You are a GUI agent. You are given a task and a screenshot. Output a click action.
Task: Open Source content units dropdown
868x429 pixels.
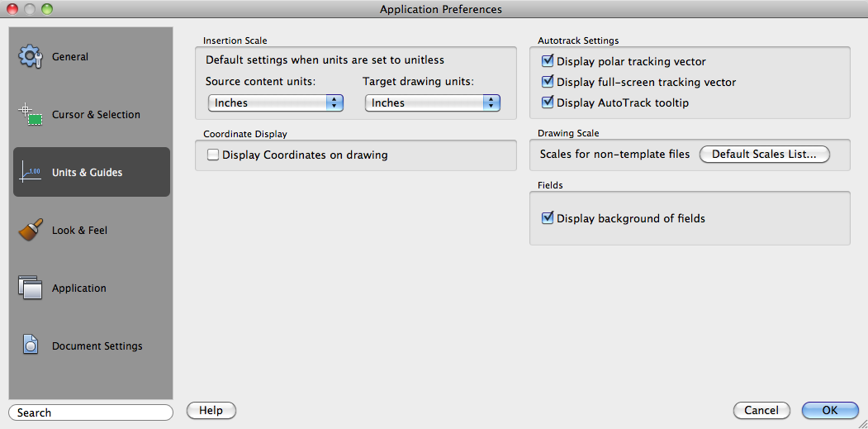(x=275, y=102)
